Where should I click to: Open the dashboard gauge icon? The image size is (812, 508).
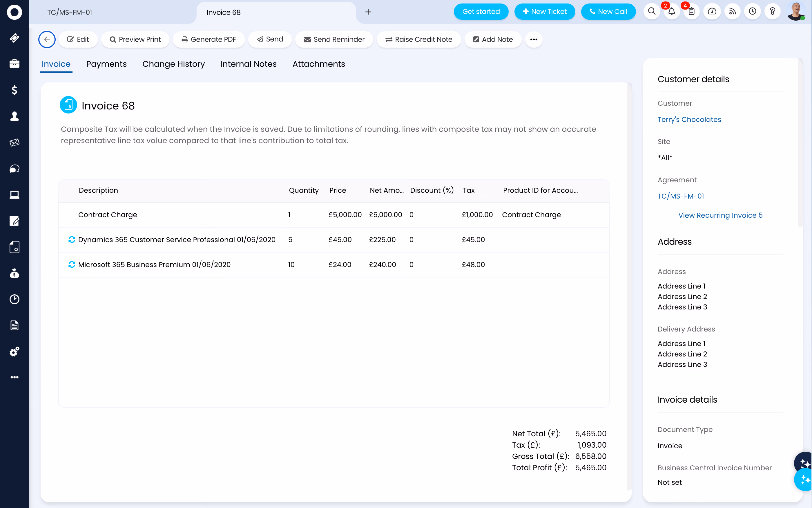coord(712,12)
